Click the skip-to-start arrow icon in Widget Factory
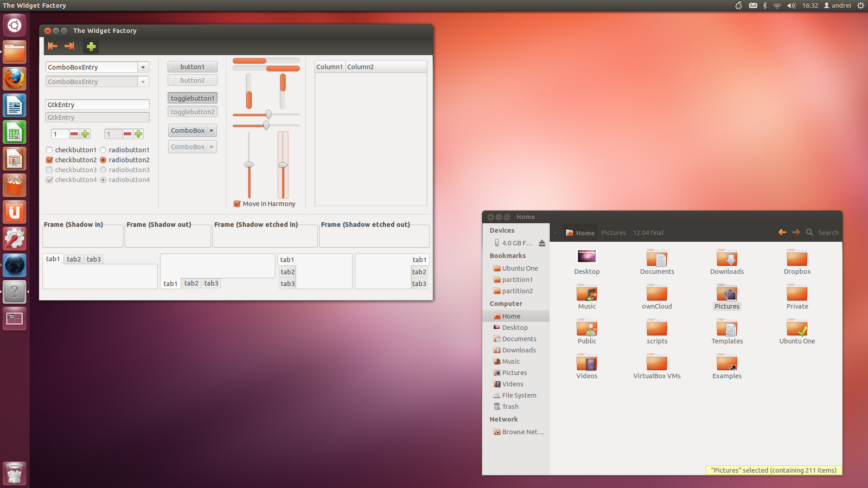 [x=53, y=46]
